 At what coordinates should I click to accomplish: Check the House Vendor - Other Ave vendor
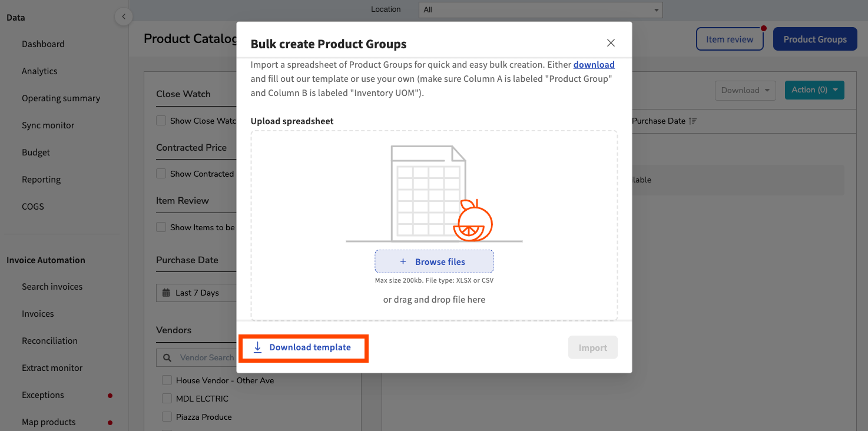167,380
